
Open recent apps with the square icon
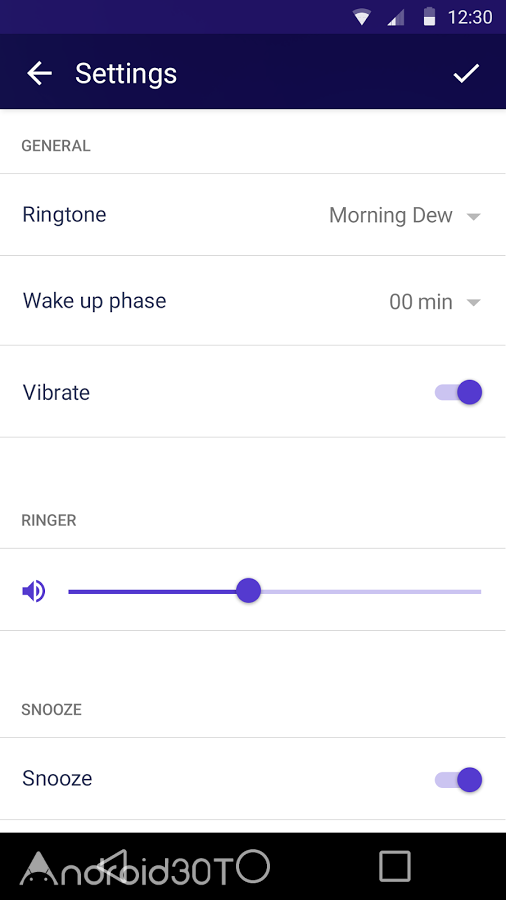click(395, 866)
